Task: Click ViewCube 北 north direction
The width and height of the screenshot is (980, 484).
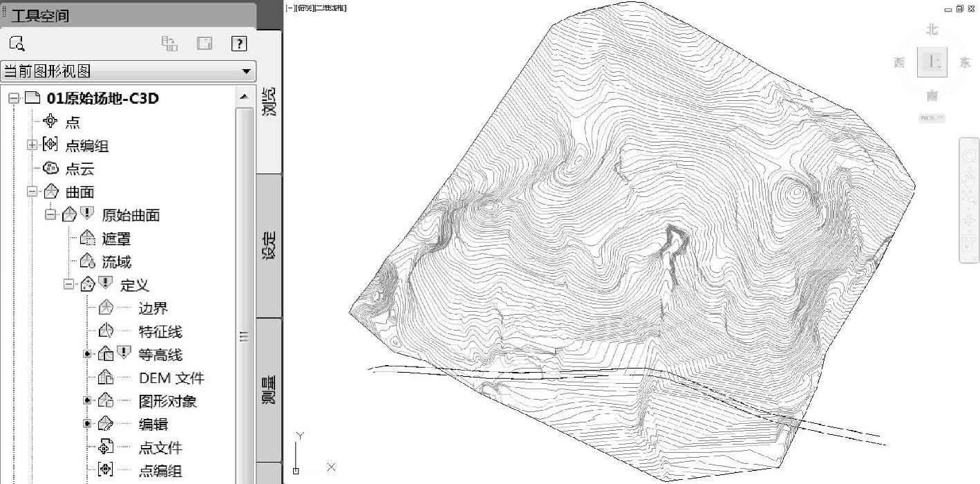Action: pos(932,29)
